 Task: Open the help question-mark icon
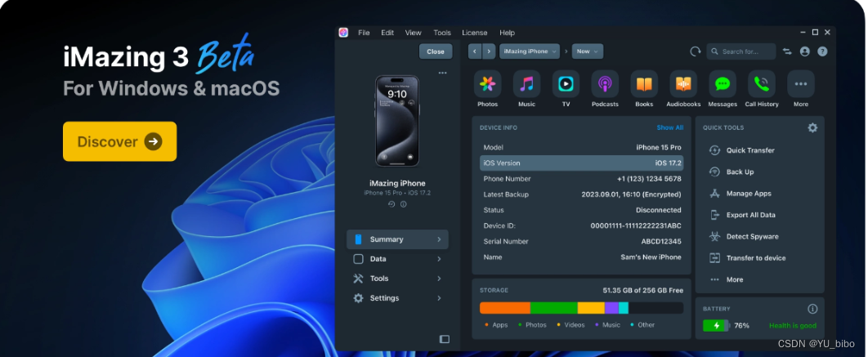(822, 51)
